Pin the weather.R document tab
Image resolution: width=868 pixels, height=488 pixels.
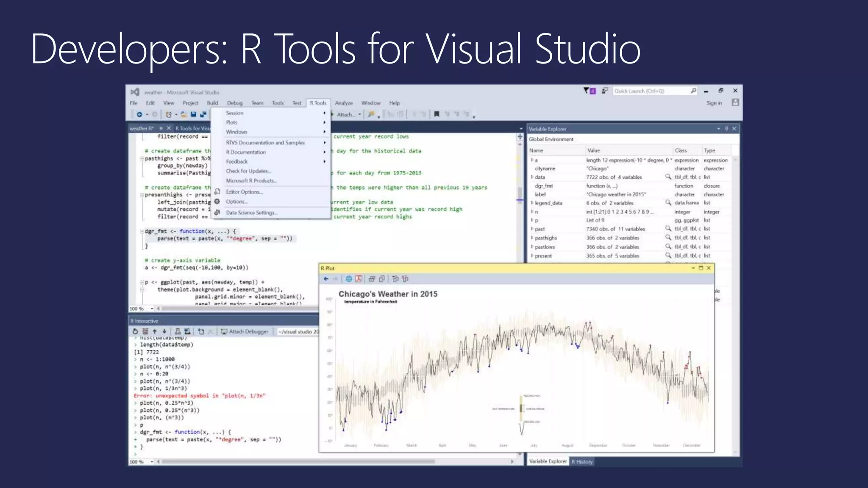(x=161, y=128)
